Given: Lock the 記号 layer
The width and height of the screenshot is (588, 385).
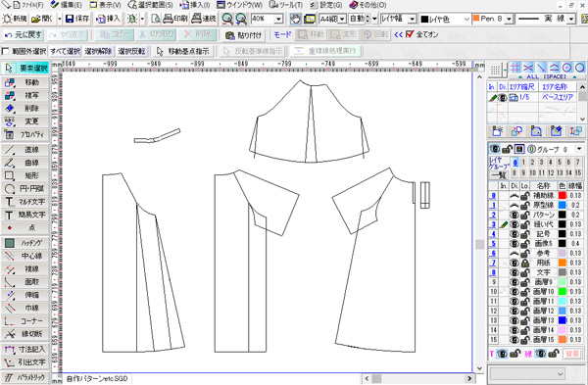Looking at the screenshot, I should pyautogui.click(x=524, y=234).
